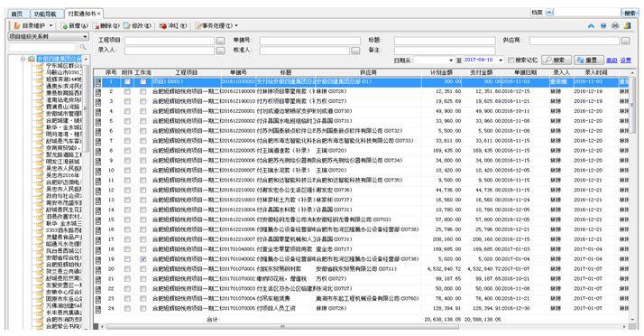This screenshot has height=336, width=644.
Task: Focus the 备注 input field
Action: 445,51
